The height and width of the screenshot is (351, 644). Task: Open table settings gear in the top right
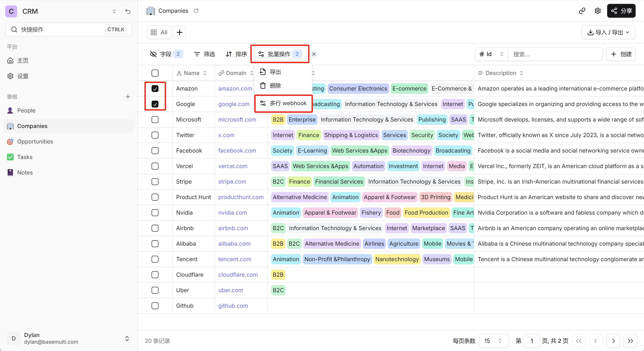pos(597,11)
